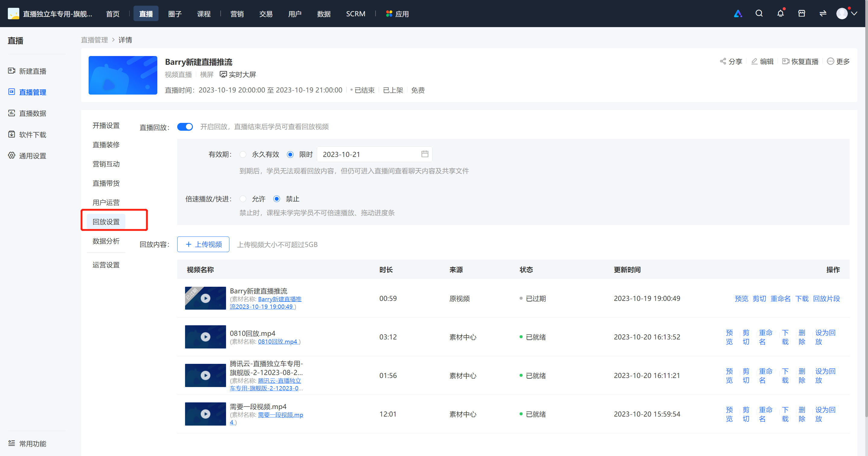The width and height of the screenshot is (868, 456).
Task: Open the calendar icon in date field
Action: tap(425, 154)
